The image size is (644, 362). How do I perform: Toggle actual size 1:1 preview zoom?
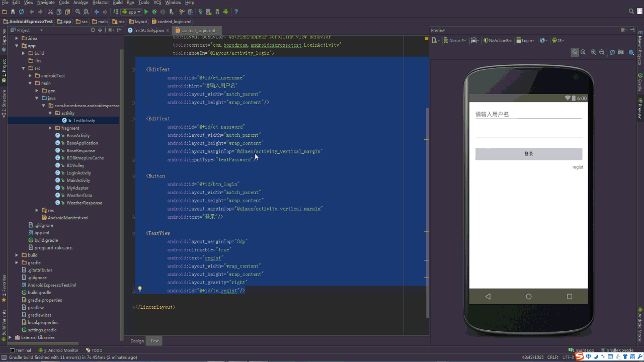583,52
